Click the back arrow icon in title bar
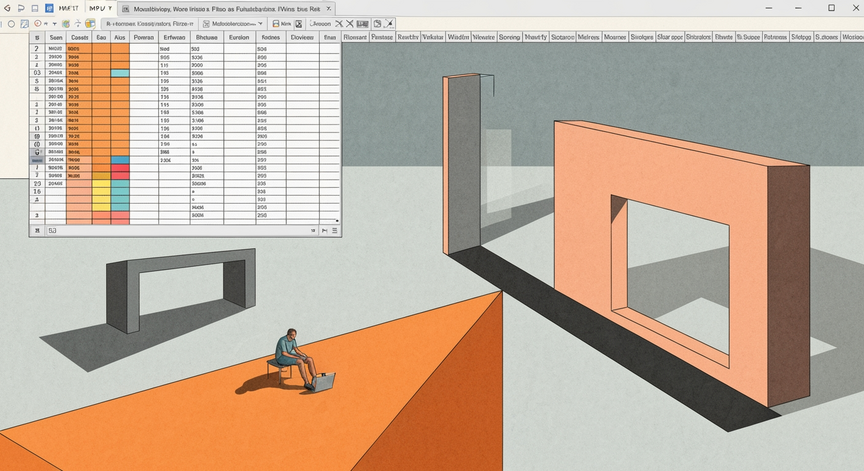The height and width of the screenshot is (471, 864). coord(7,8)
